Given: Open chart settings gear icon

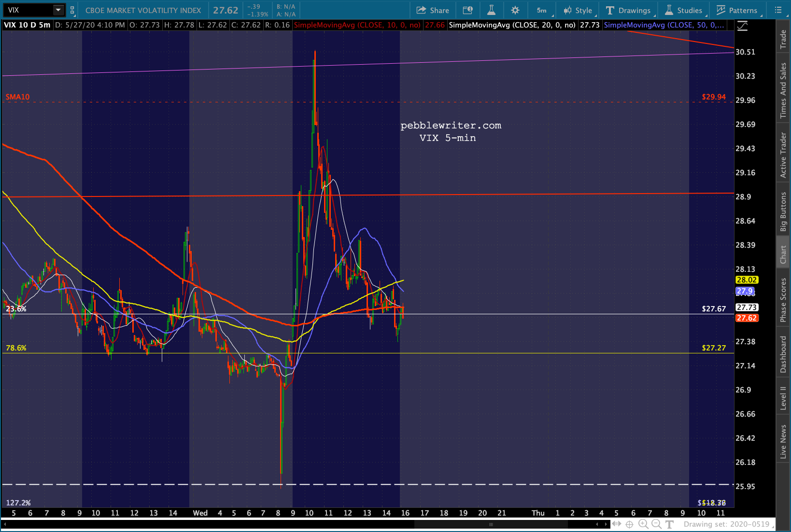Looking at the screenshot, I should 515,10.
